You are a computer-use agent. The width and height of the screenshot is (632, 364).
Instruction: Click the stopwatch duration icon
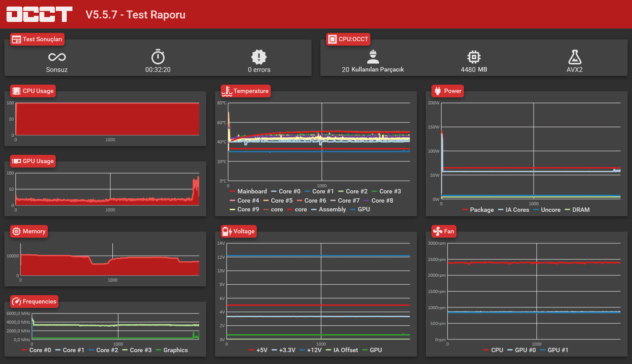click(158, 57)
